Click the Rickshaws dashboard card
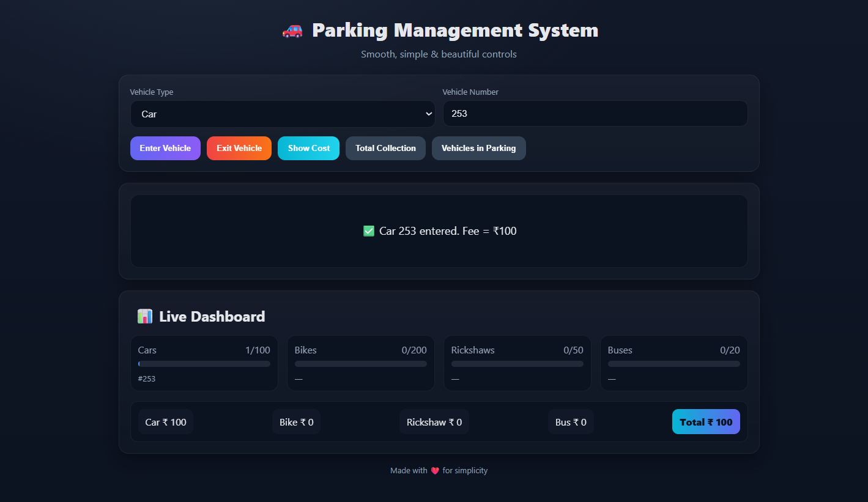868x502 pixels. [517, 363]
